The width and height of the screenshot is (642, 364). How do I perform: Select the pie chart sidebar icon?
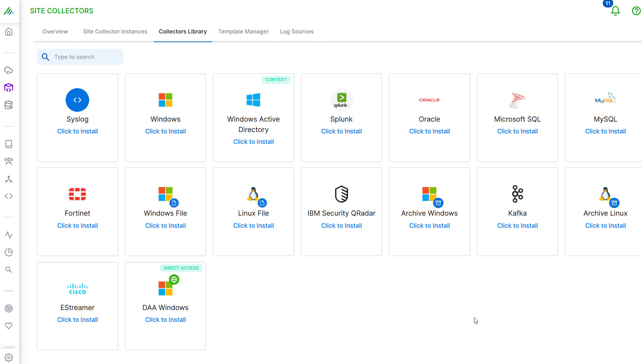[9, 252]
